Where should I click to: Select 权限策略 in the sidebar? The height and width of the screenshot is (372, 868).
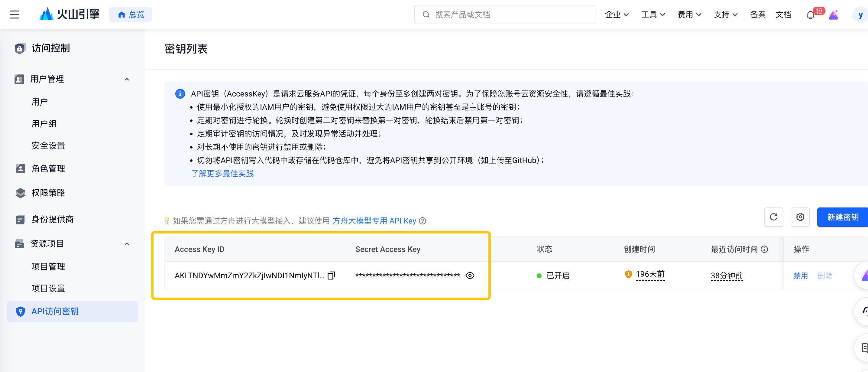point(48,193)
